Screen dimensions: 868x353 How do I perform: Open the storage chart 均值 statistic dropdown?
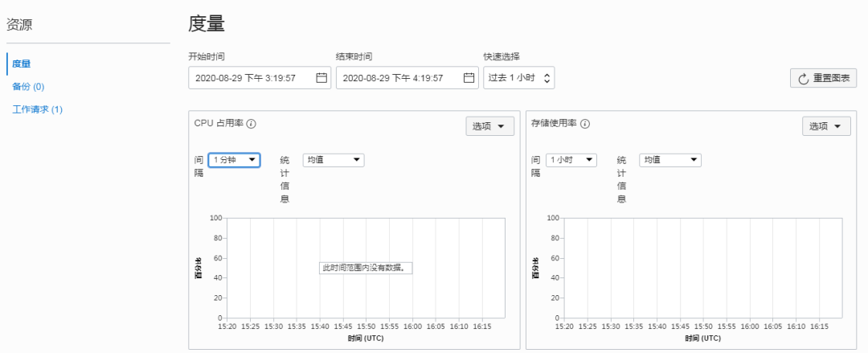pyautogui.click(x=670, y=159)
